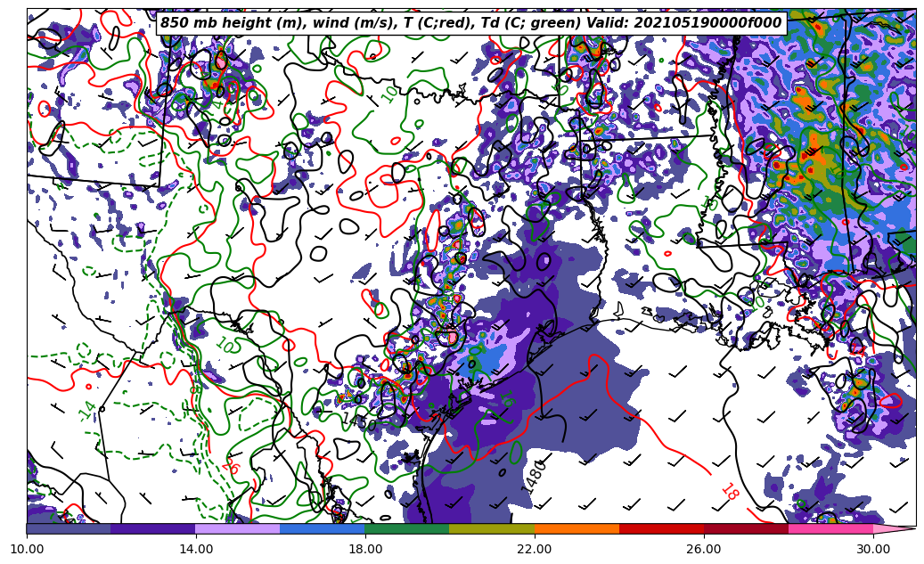Click the green -14 dewpoint contour label
This screenshot has height=564, width=924.
[87, 412]
